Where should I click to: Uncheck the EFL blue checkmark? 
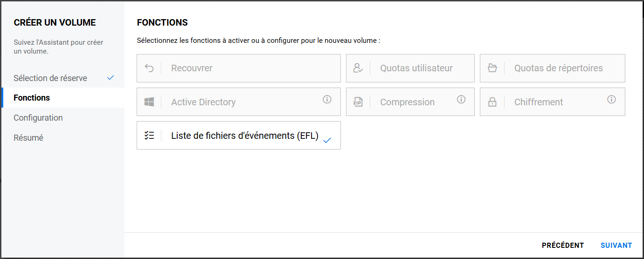[327, 140]
